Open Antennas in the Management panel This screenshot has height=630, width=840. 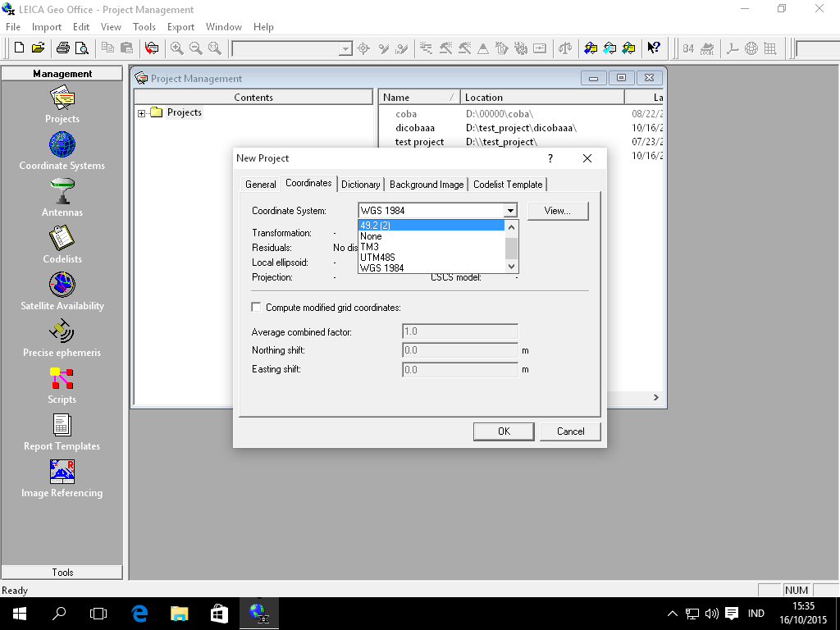point(62,199)
